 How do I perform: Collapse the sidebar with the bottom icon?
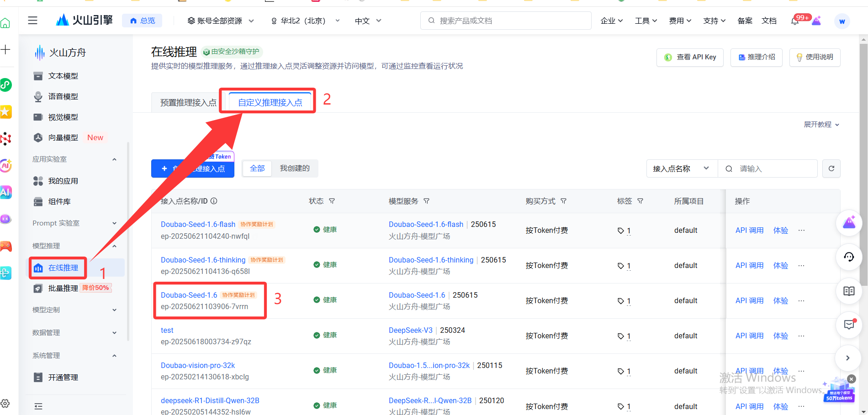38,406
